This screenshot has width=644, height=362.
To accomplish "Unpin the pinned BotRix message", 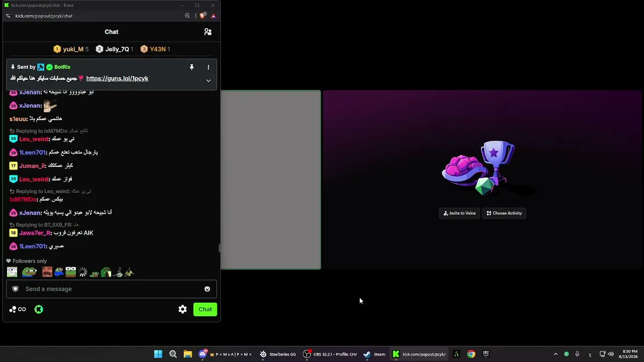I will 192,67.
